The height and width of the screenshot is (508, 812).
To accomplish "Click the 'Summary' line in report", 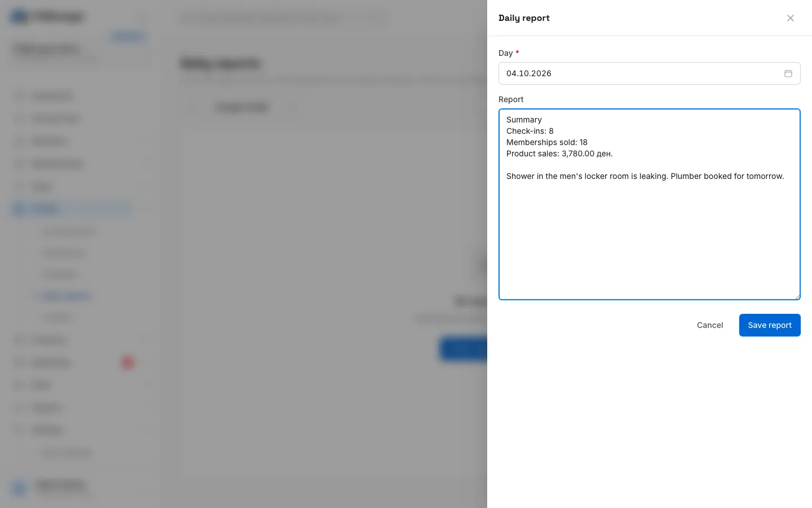I will tap(524, 120).
